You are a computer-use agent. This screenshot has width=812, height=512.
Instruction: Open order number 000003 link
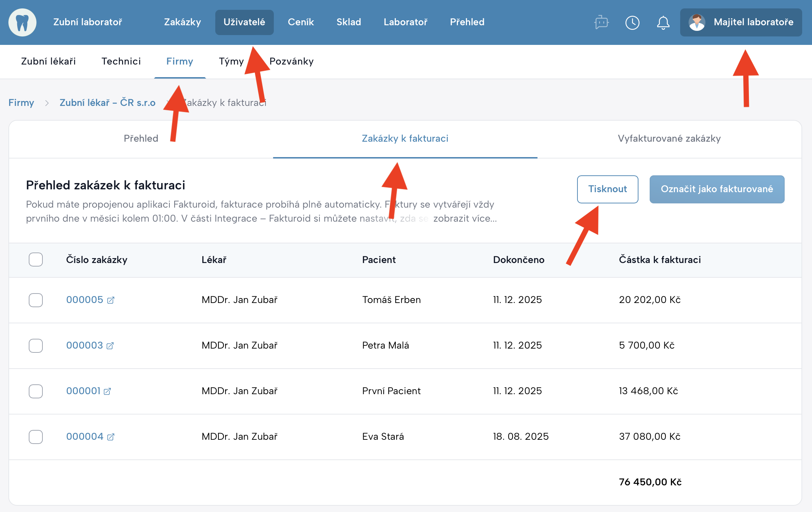[x=84, y=345]
